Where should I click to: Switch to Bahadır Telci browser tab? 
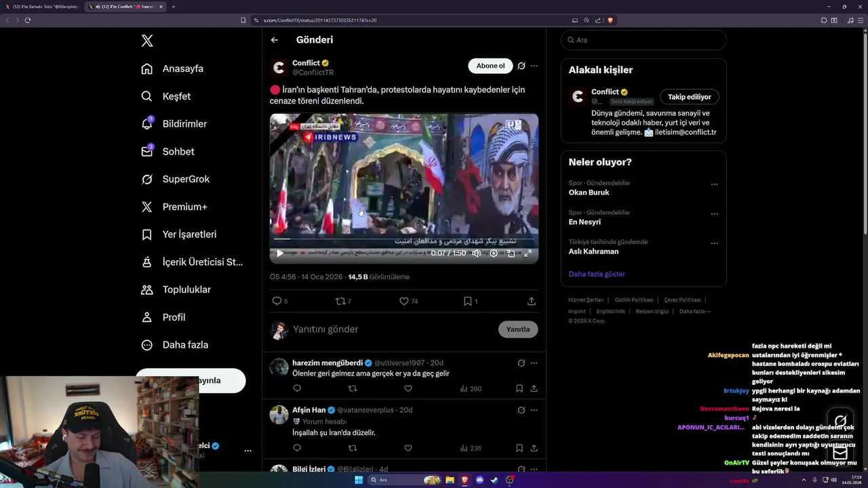click(42, 7)
